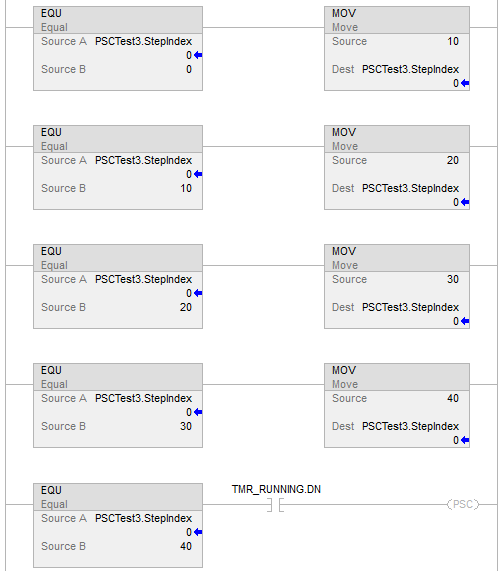Click Source value 20 in second MOV
Viewport: 501px width, 571px height.
453,160
